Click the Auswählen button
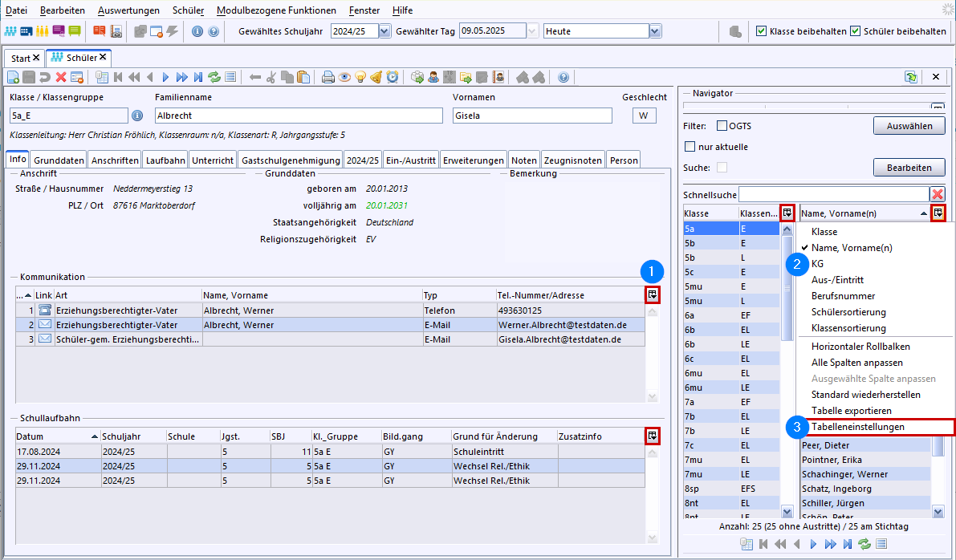 coord(909,125)
